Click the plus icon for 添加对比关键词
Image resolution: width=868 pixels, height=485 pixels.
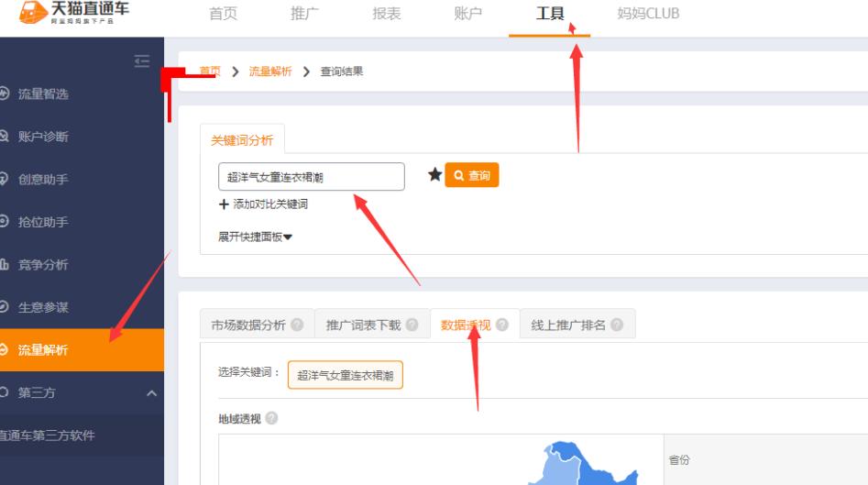tap(224, 204)
